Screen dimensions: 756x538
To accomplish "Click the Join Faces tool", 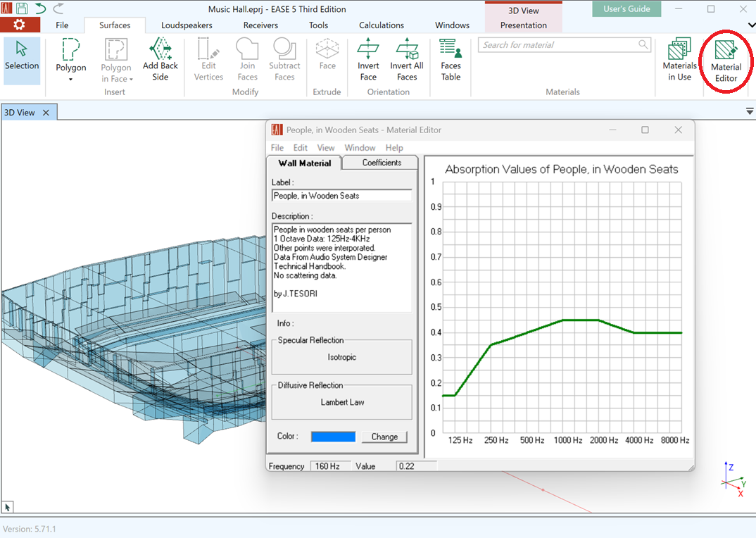I will point(247,60).
